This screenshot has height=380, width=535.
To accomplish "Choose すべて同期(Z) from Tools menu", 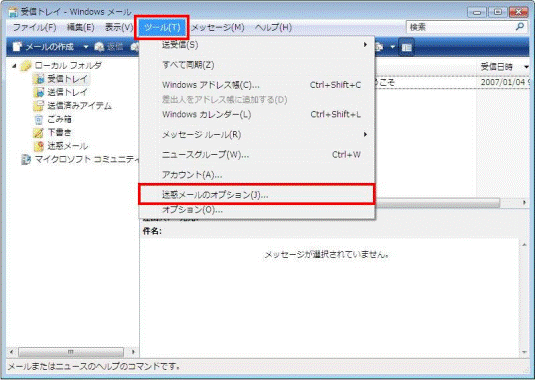I will click(x=257, y=65).
